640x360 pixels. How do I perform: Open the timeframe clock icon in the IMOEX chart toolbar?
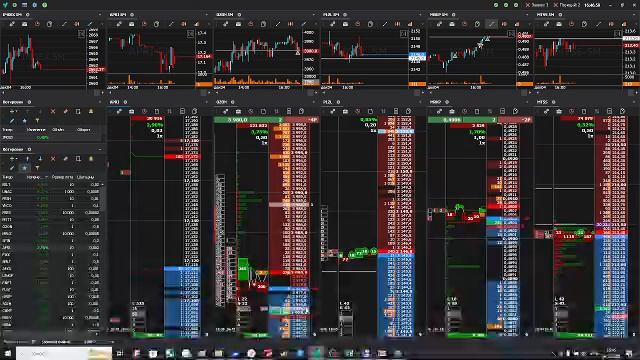tap(37, 24)
